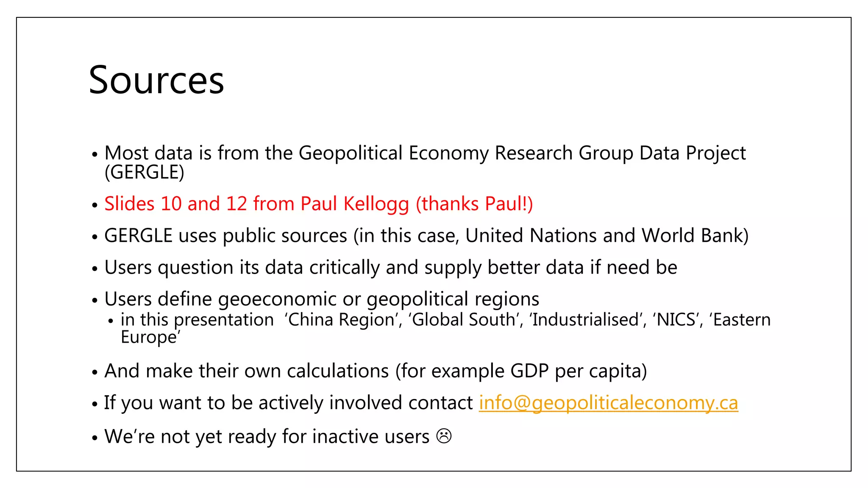Click the "And make their own calculations" text
Image resolution: width=868 pixels, height=488 pixels.
pos(246,371)
